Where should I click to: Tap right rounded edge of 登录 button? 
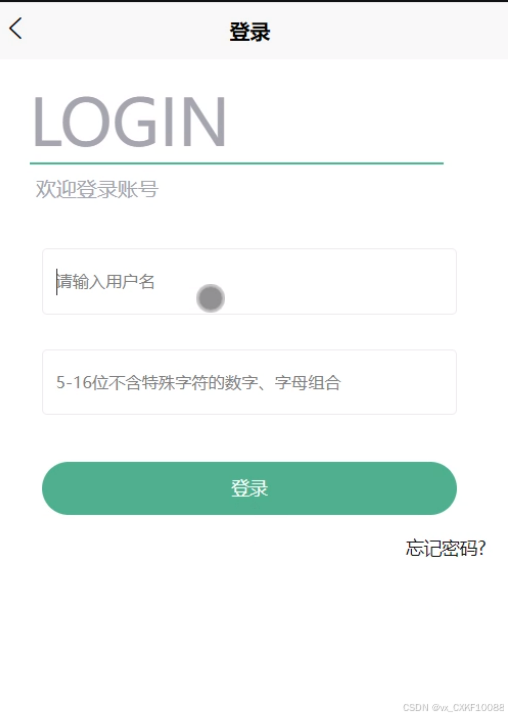444,488
